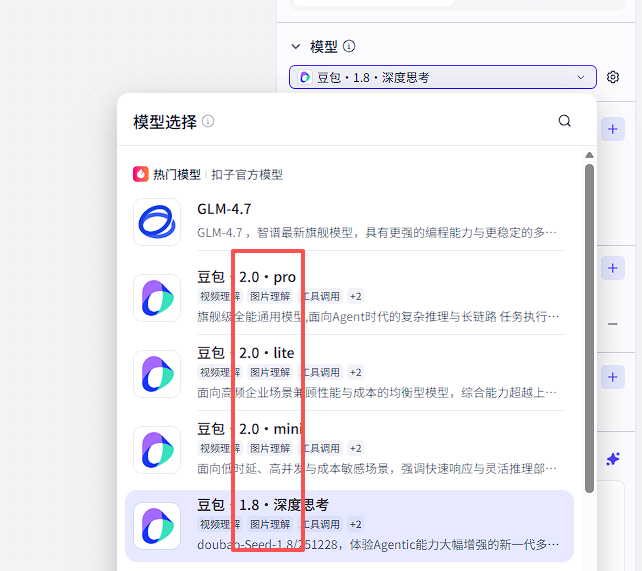Click the sparkle AI icon on right
The width and height of the screenshot is (642, 571).
tap(613, 459)
